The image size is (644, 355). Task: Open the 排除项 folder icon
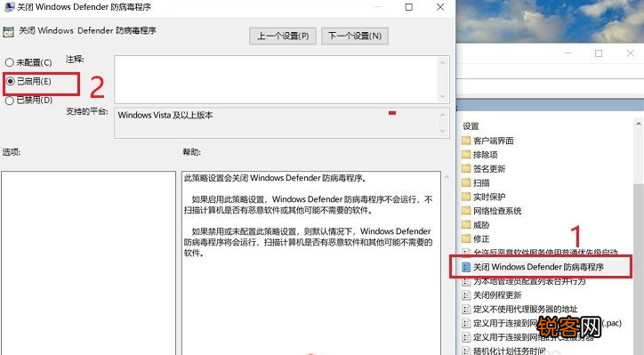pos(466,155)
